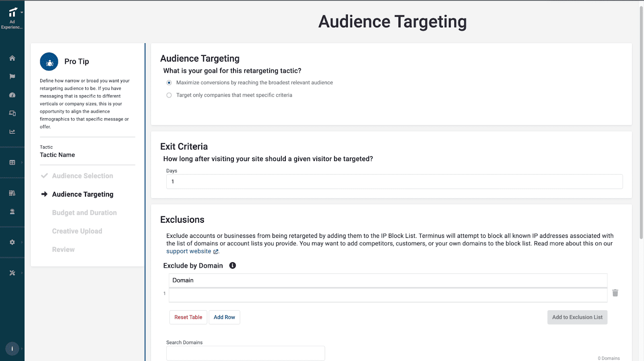Expand the Ad Experiences product switcher
This screenshot has width=644, height=361.
pos(12,18)
